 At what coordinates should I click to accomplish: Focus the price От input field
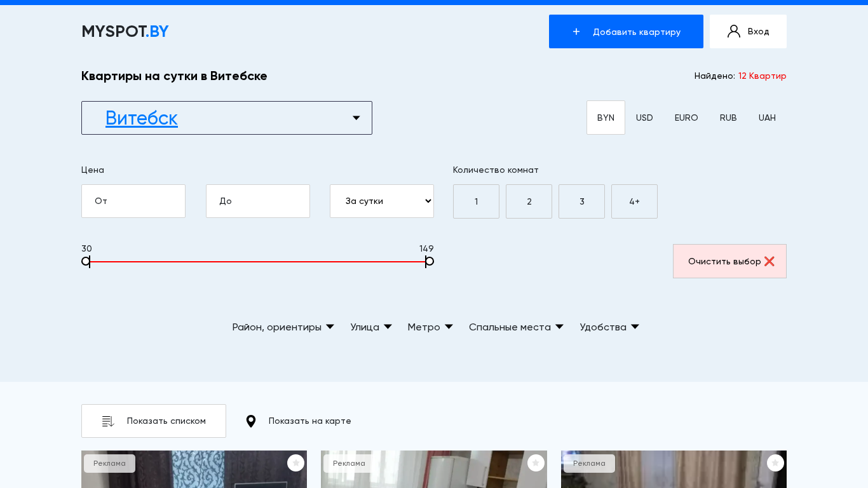133,201
